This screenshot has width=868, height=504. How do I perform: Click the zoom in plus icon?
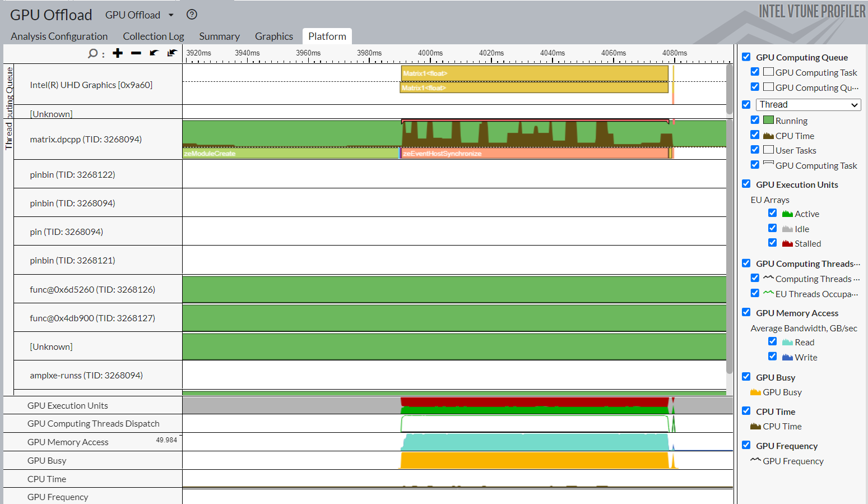click(118, 53)
